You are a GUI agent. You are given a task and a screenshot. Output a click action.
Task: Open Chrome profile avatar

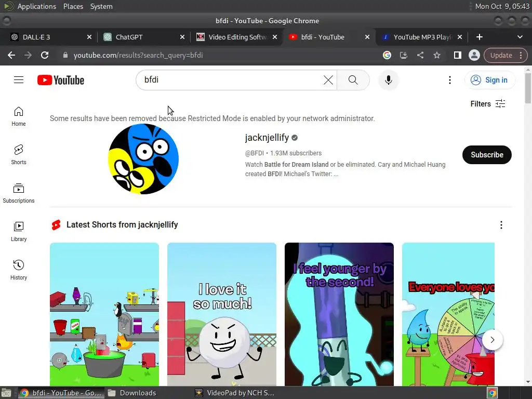pos(474,55)
